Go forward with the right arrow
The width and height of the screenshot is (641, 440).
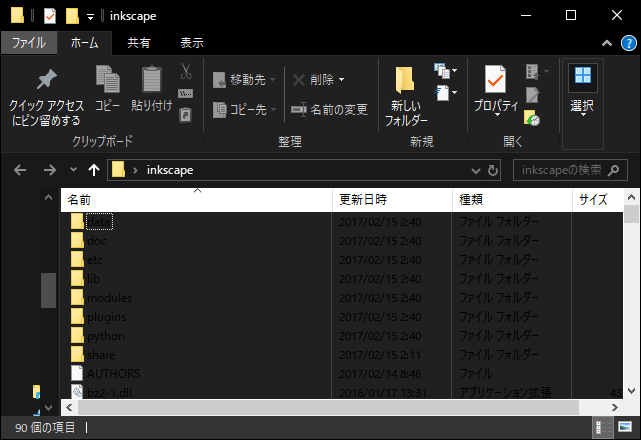(49, 170)
